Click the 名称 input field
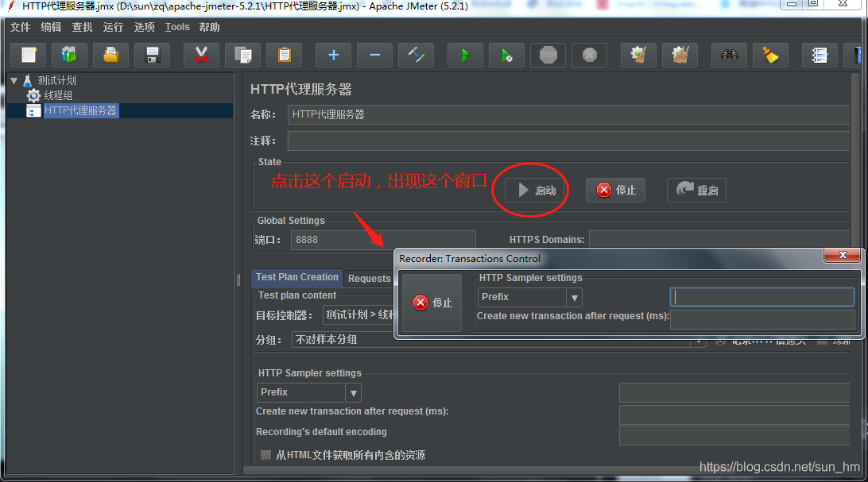The width and height of the screenshot is (868, 482). click(568, 114)
